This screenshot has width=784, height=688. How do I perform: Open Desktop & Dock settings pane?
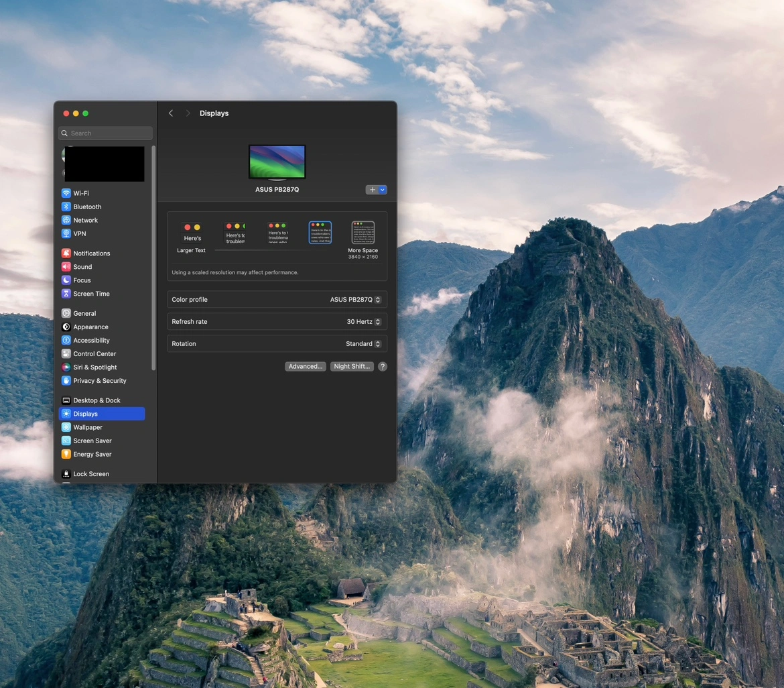(x=96, y=400)
